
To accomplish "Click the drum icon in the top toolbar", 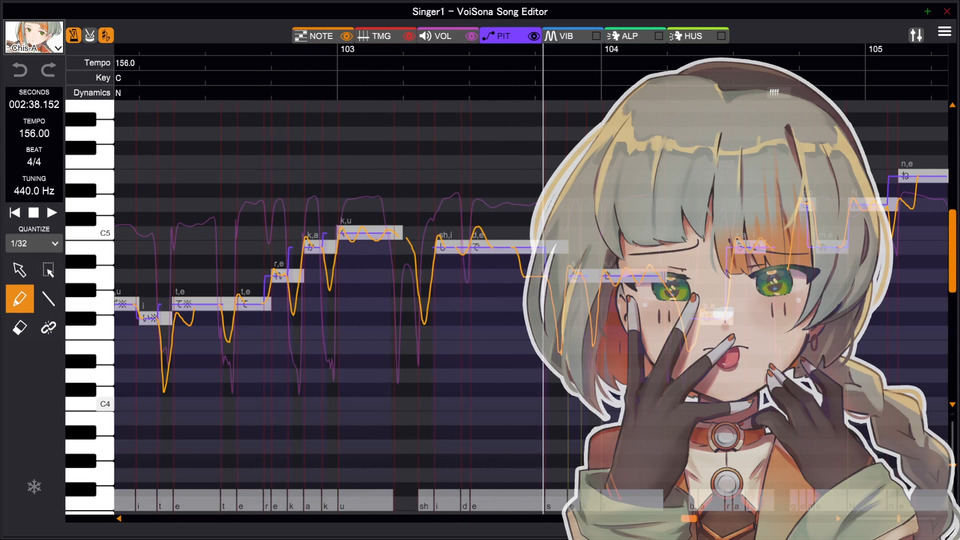I will [89, 36].
